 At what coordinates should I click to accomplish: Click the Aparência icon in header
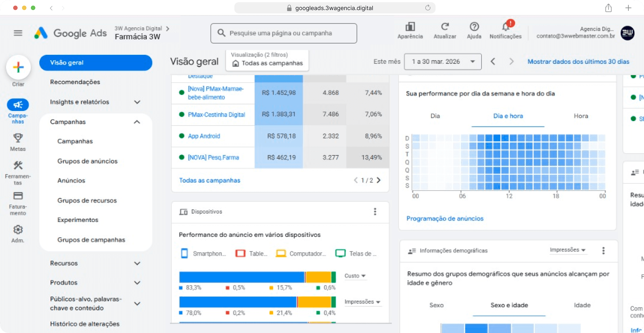click(x=410, y=27)
